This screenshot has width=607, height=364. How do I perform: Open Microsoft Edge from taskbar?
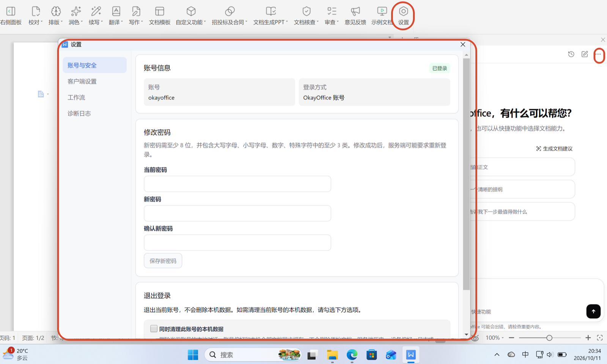(x=352, y=355)
